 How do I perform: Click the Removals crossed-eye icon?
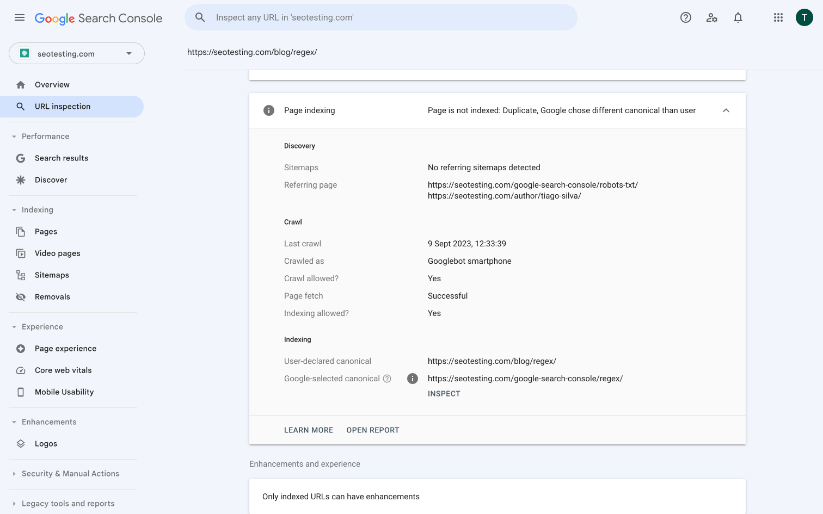coord(20,297)
